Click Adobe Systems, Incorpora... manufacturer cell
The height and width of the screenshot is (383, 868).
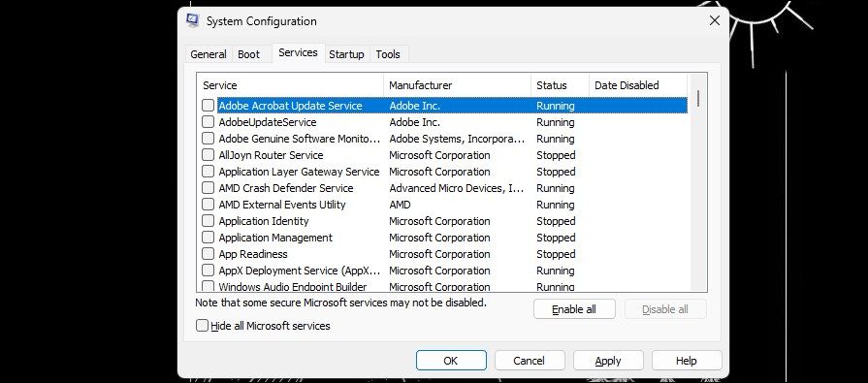click(457, 139)
